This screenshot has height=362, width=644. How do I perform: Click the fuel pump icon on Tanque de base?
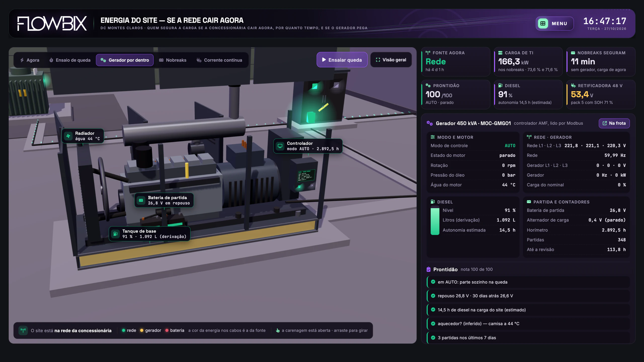(115, 234)
